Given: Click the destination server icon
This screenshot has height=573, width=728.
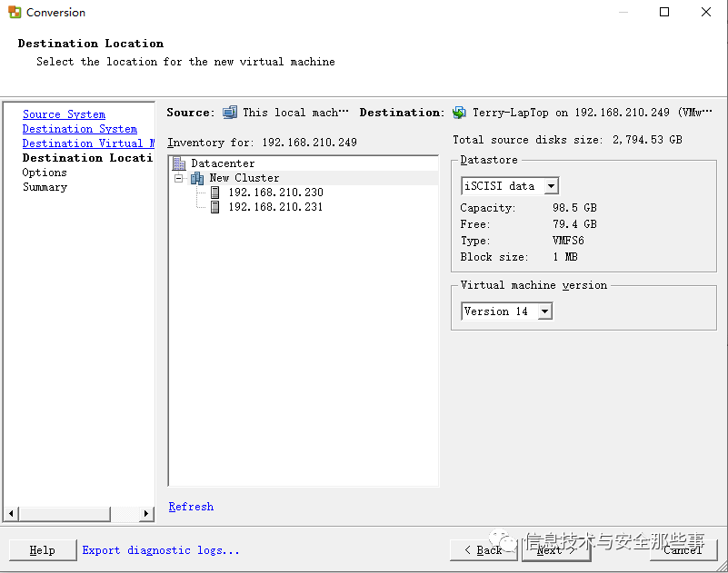Looking at the screenshot, I should pyautogui.click(x=459, y=113).
